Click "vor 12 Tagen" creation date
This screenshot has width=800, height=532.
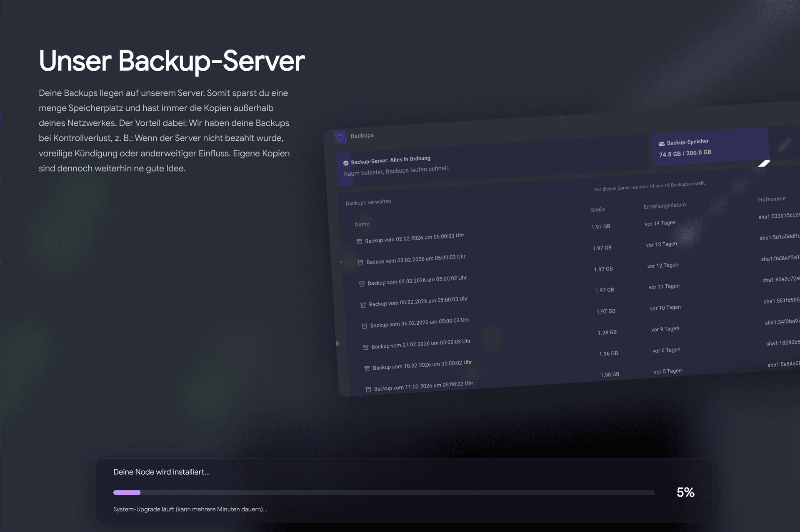[662, 266]
